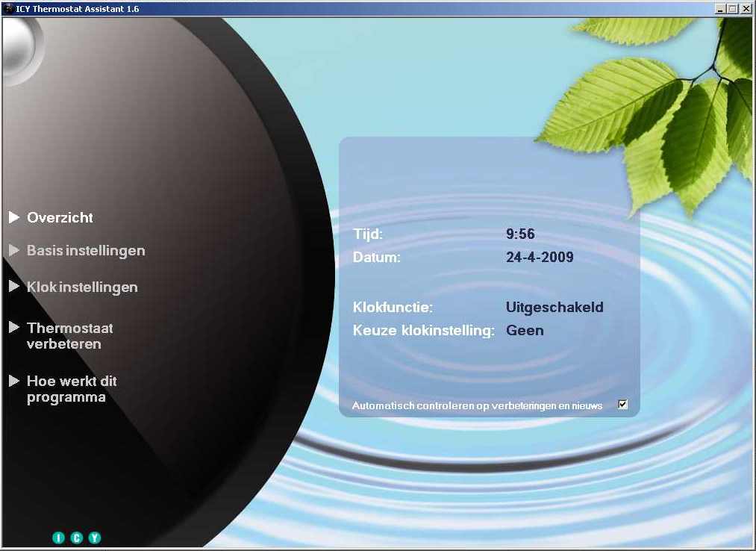Screen dimensions: 756x551
Task: Open the Overzicht menu item
Action: pos(60,217)
